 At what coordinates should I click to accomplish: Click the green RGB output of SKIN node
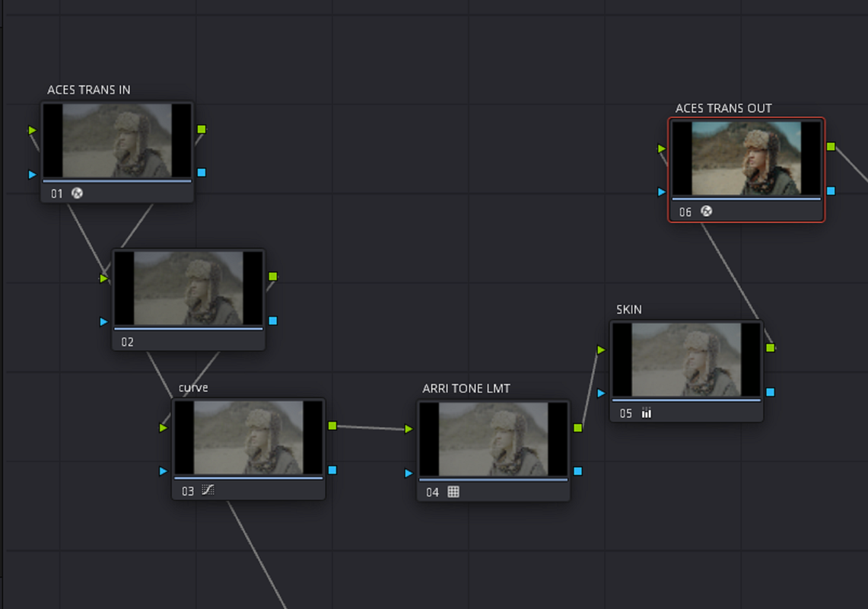point(771,347)
